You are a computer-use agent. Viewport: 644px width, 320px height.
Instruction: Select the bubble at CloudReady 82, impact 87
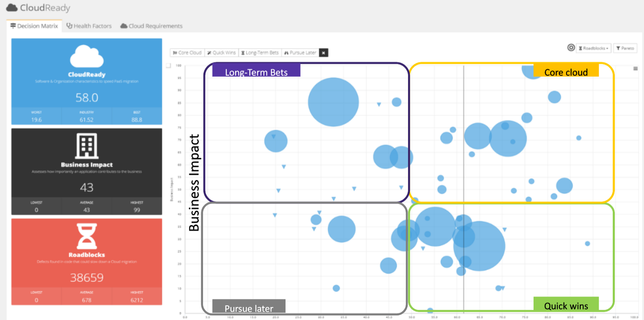pyautogui.click(x=554, y=97)
